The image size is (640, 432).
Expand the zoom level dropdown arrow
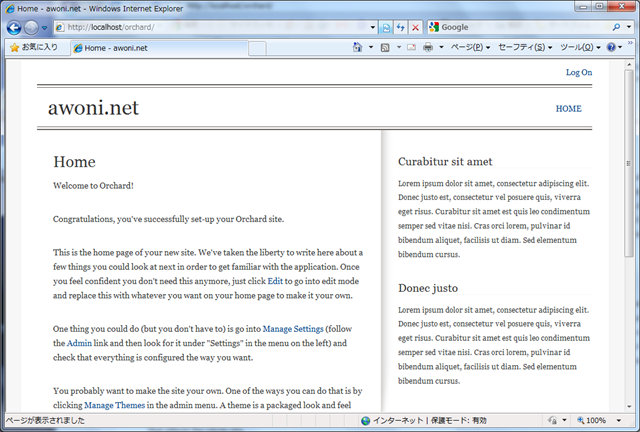click(x=619, y=420)
